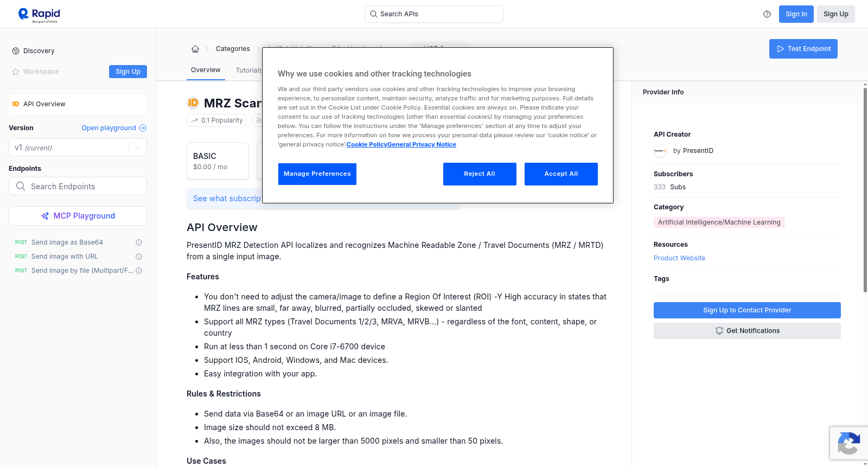Click the MRZ Scanner ID logo icon
The width and height of the screenshot is (868, 467).
[x=193, y=103]
